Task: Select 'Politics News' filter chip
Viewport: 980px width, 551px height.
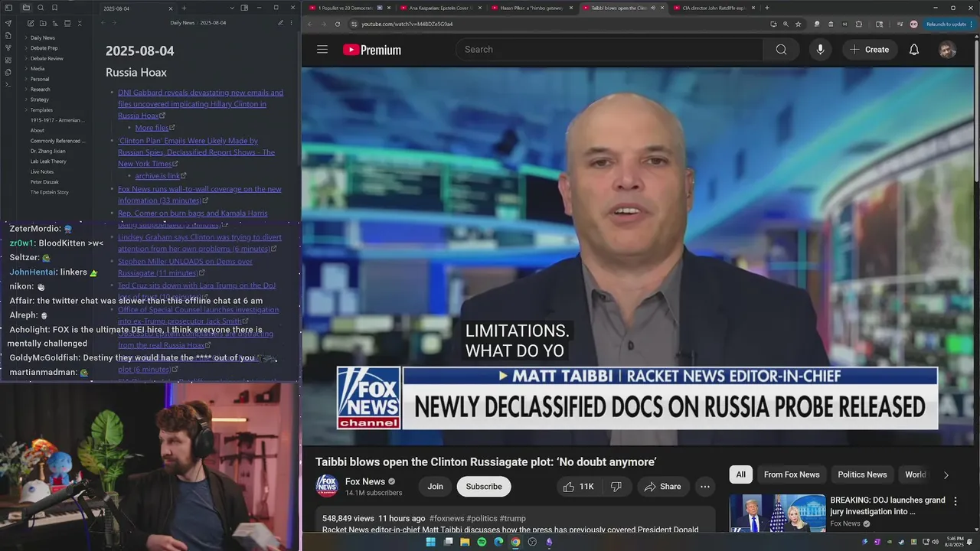Action: click(862, 474)
